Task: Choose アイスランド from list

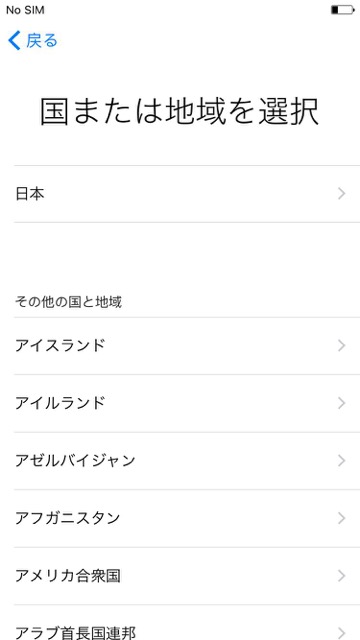Action: [x=187, y=346]
